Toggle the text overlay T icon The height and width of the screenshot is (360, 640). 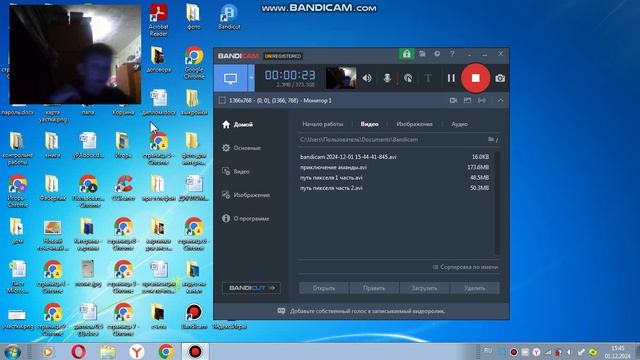[x=428, y=78]
